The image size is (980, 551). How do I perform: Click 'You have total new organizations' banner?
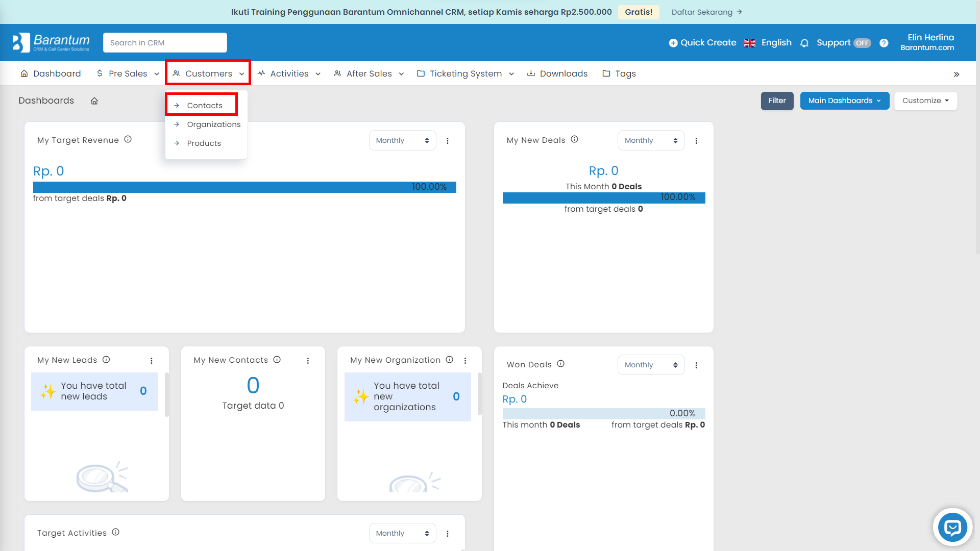point(408,397)
